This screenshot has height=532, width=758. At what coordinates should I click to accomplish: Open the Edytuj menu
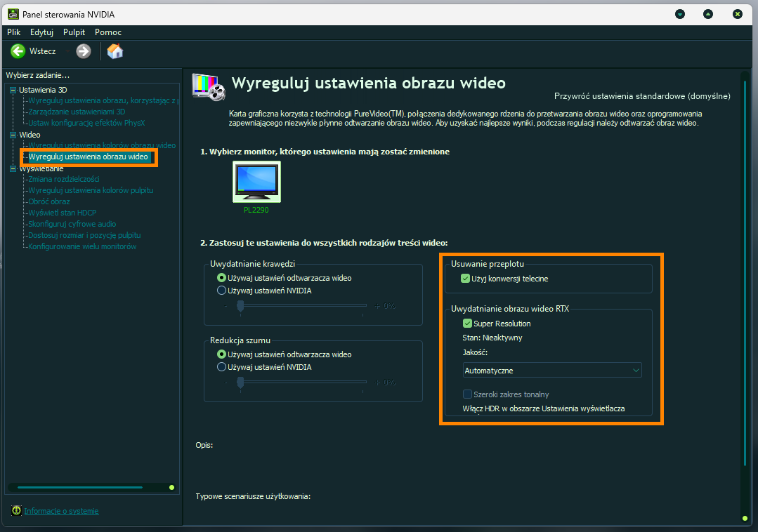[41, 32]
